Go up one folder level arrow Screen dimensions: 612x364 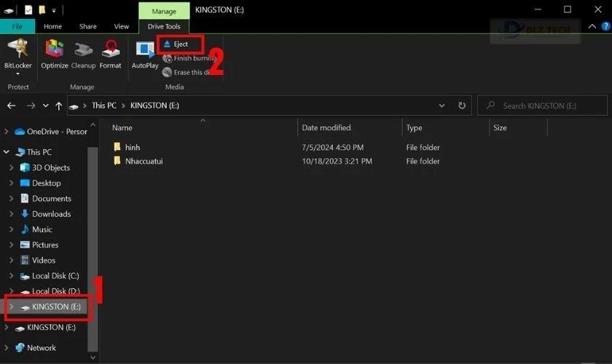[59, 106]
